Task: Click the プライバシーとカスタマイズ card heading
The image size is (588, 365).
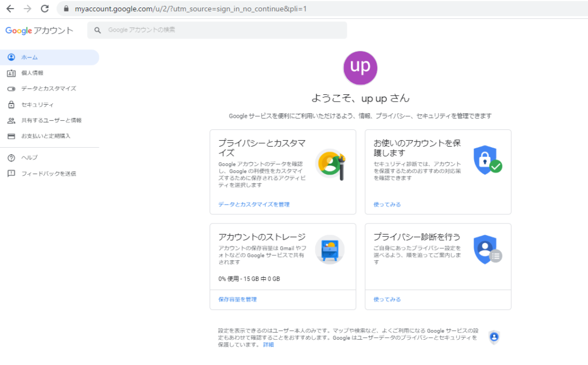Action: click(x=262, y=148)
